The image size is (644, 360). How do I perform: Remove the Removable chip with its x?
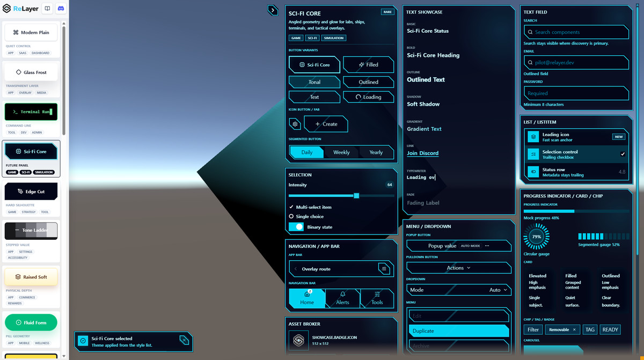click(574, 329)
